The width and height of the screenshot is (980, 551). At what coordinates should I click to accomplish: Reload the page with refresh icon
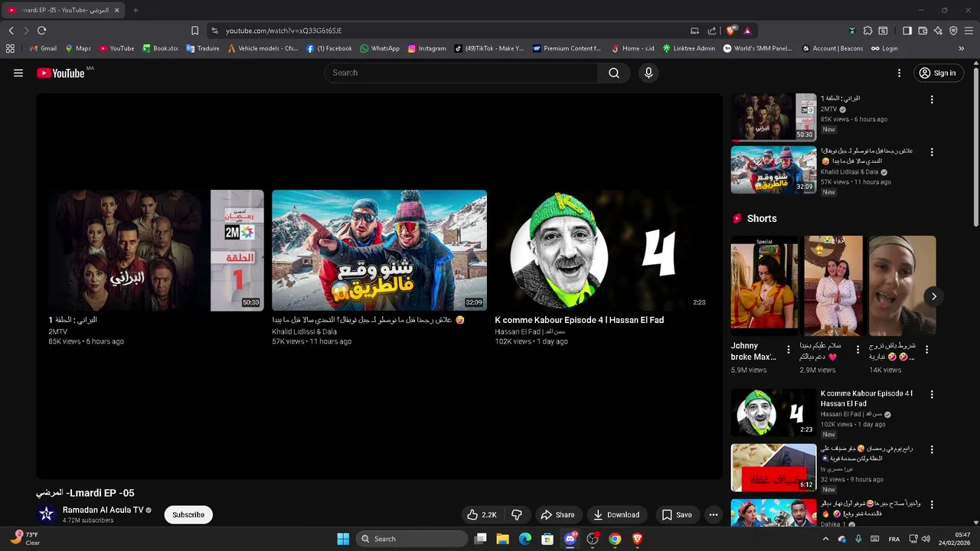[41, 31]
